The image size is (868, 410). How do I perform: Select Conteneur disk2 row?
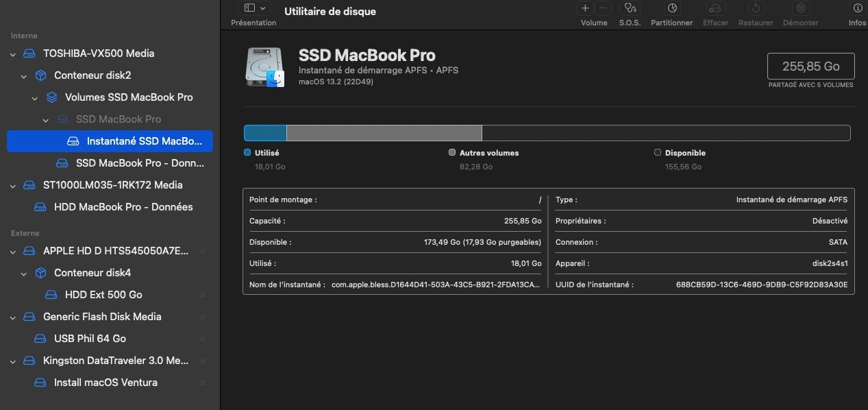tap(110, 75)
